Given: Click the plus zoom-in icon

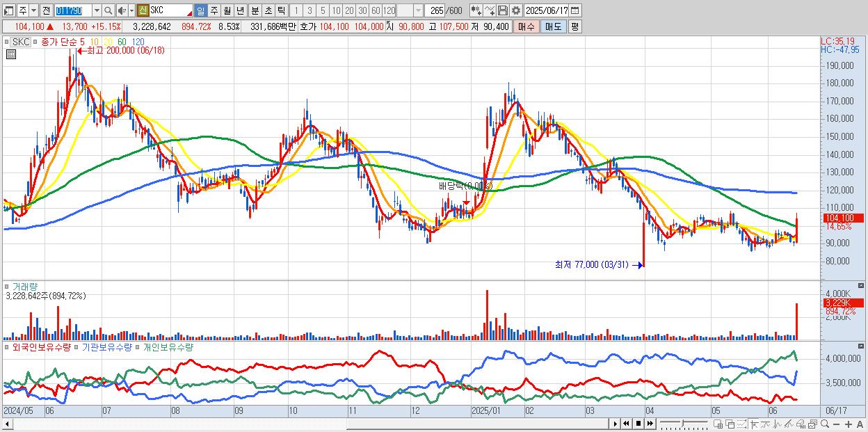Looking at the screenshot, I should 849,424.
